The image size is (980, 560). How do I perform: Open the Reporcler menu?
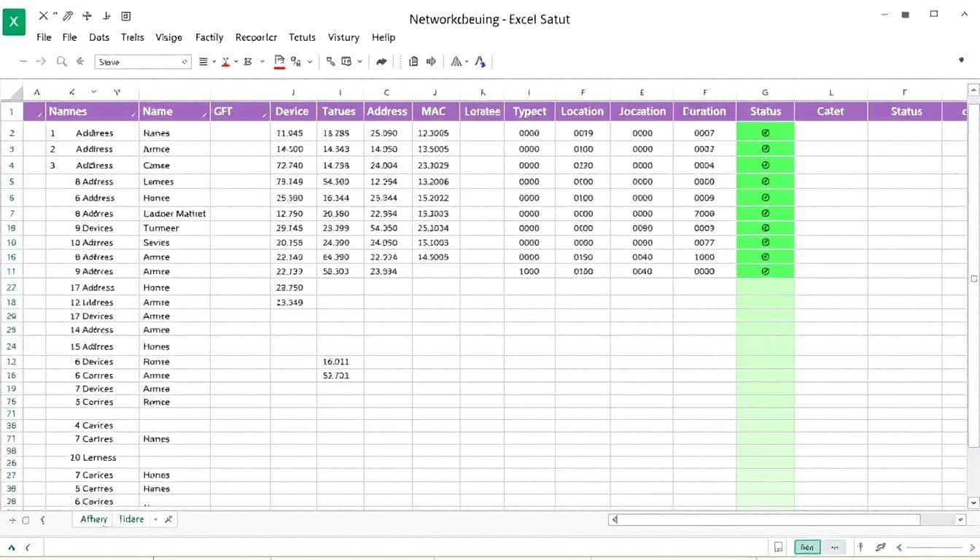tap(256, 37)
